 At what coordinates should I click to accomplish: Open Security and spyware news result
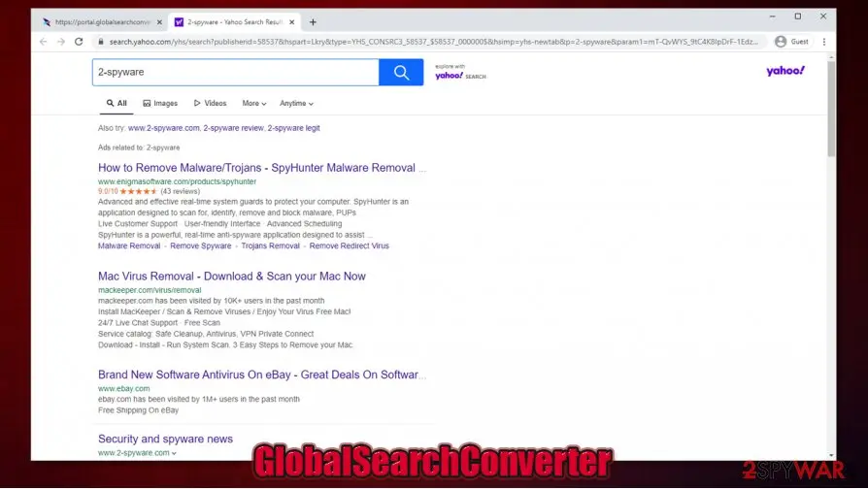click(165, 439)
